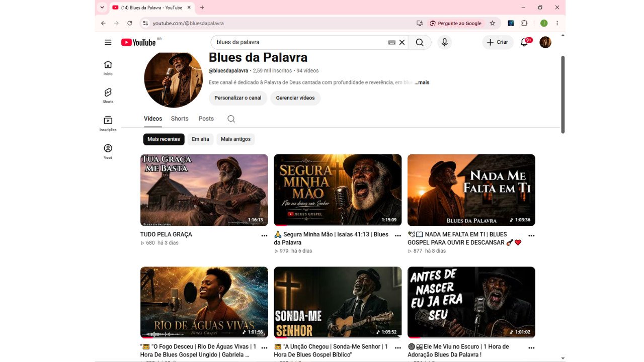Click the channel profile picture
Viewport: 644px width, 362px height.
point(173,79)
